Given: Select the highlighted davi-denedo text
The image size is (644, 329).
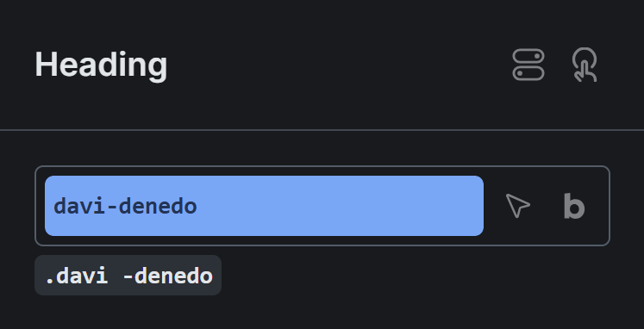Looking at the screenshot, I should (x=125, y=207).
